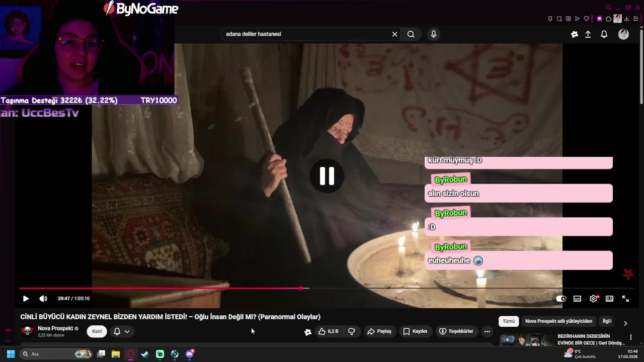This screenshot has height=362, width=644.
Task: Toggle the autoplay switch in the player
Action: [x=561, y=299]
